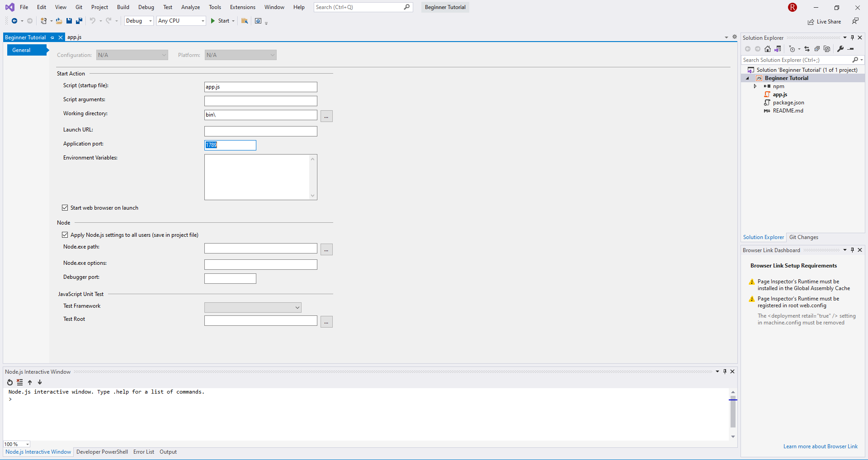Image resolution: width=868 pixels, height=460 pixels.
Task: Toggle Apply Node.js settings to all users
Action: 65,235
